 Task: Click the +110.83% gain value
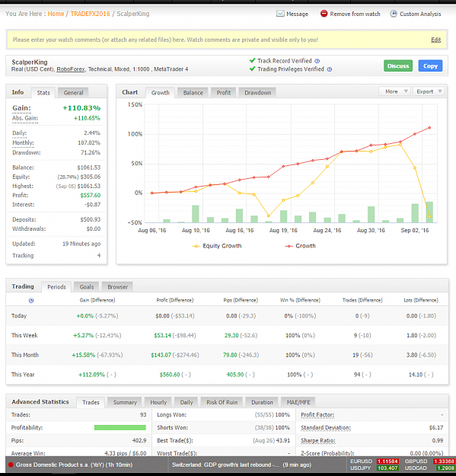click(x=81, y=108)
